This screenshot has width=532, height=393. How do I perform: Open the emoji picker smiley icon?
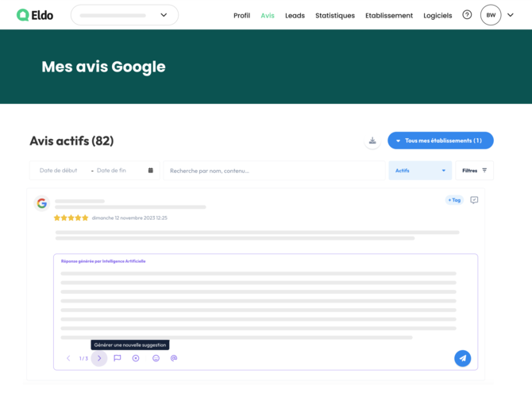[x=156, y=358]
